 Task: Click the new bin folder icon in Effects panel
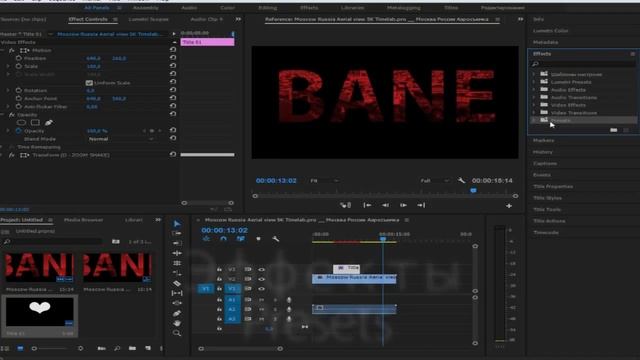click(x=613, y=130)
